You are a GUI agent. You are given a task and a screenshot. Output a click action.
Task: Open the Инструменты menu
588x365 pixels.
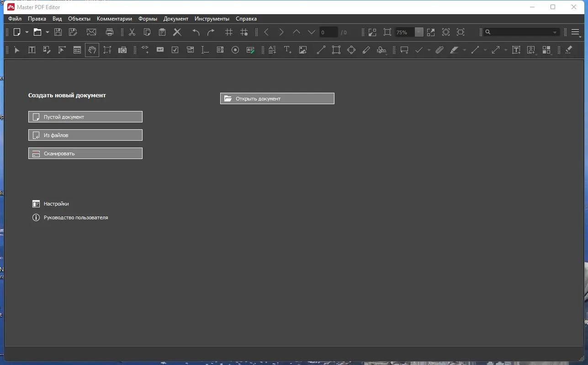coord(212,19)
